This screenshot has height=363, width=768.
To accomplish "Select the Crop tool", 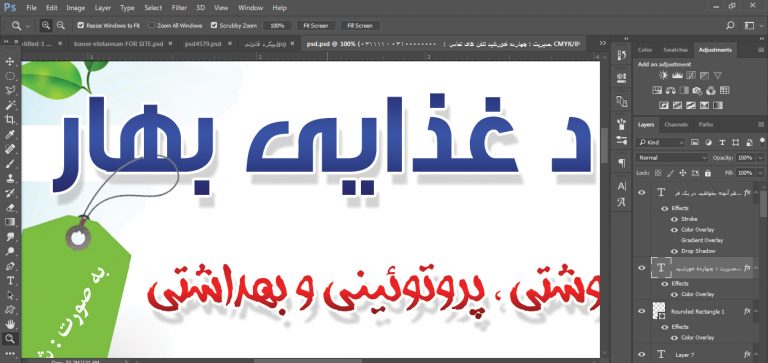I will click(10, 120).
